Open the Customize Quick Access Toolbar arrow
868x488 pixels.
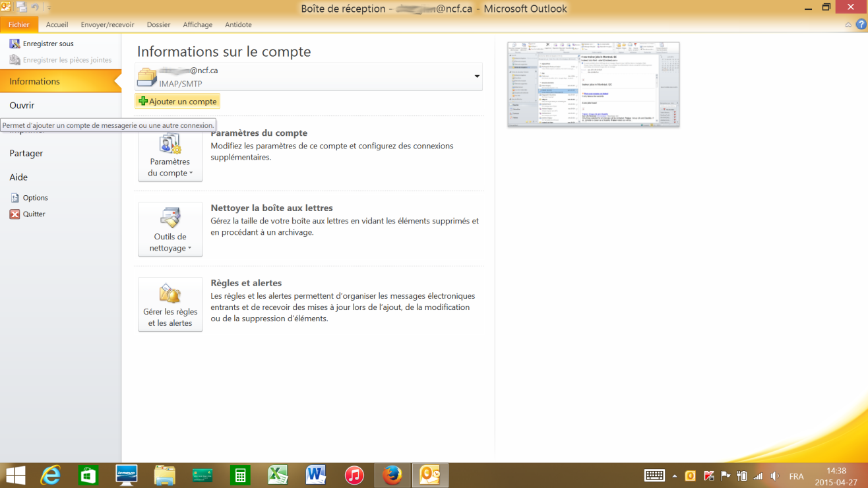[x=48, y=8]
